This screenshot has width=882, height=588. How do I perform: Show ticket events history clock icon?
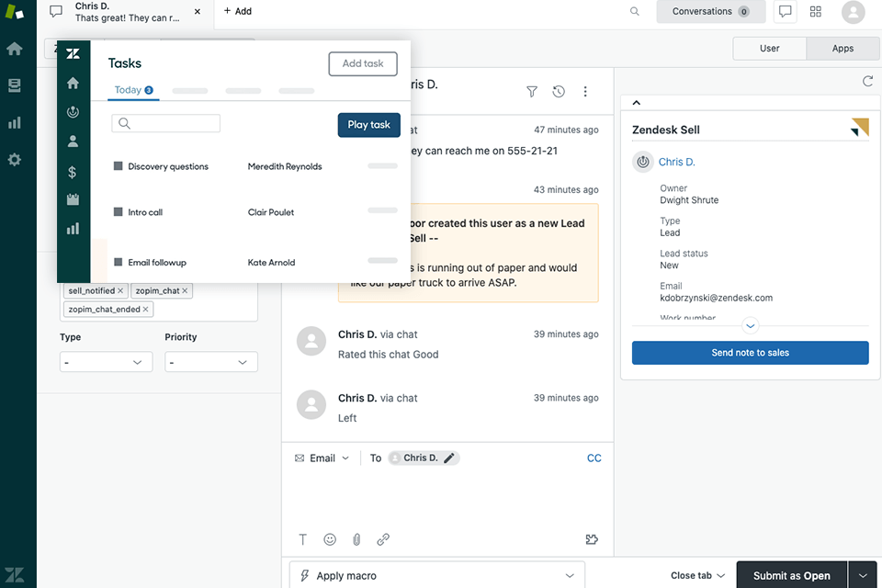click(x=559, y=91)
